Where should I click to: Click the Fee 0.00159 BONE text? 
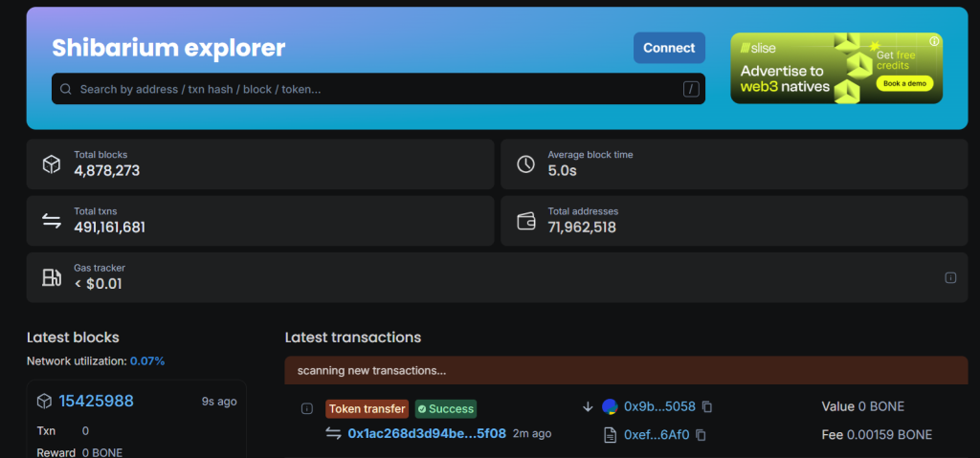877,435
